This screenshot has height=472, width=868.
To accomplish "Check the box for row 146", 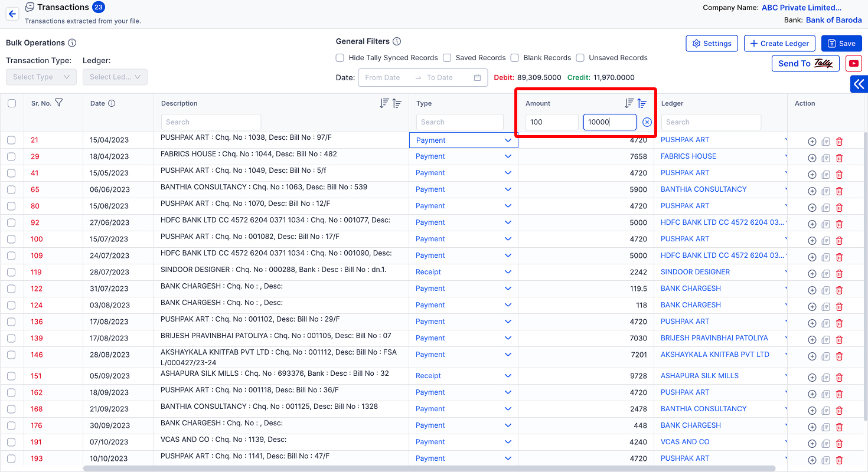I will [11, 355].
